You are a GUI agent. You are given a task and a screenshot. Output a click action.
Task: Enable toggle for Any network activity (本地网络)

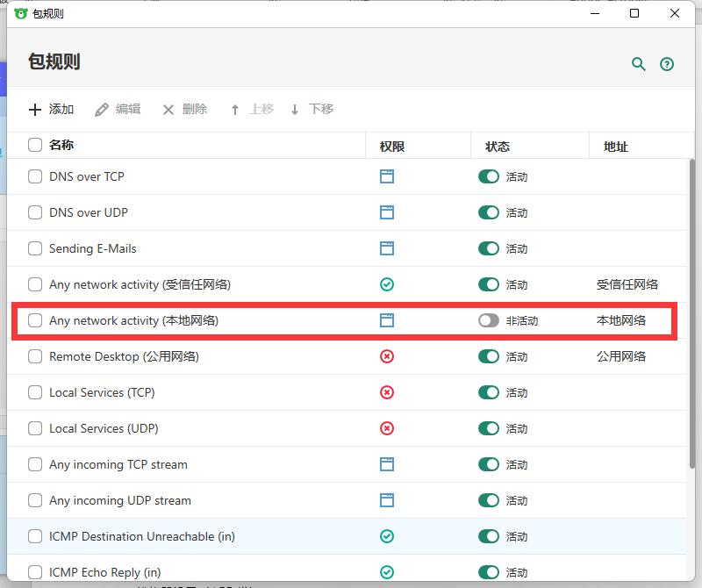489,320
